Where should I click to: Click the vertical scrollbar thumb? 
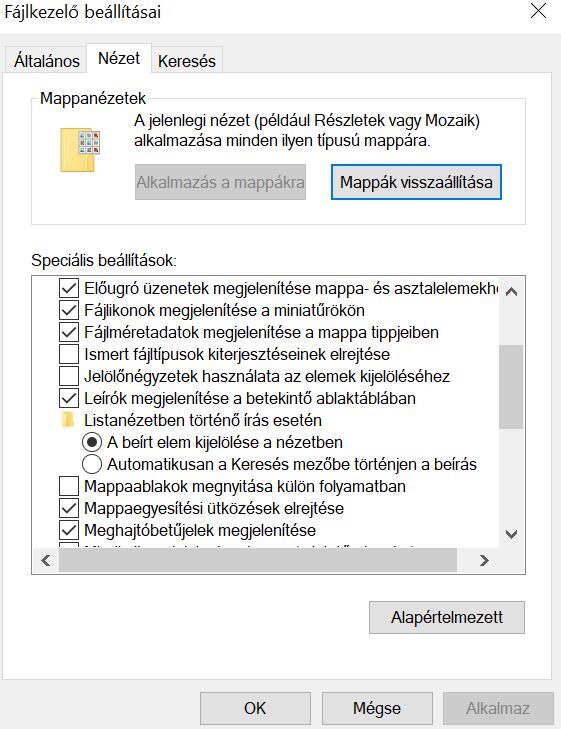(511, 387)
